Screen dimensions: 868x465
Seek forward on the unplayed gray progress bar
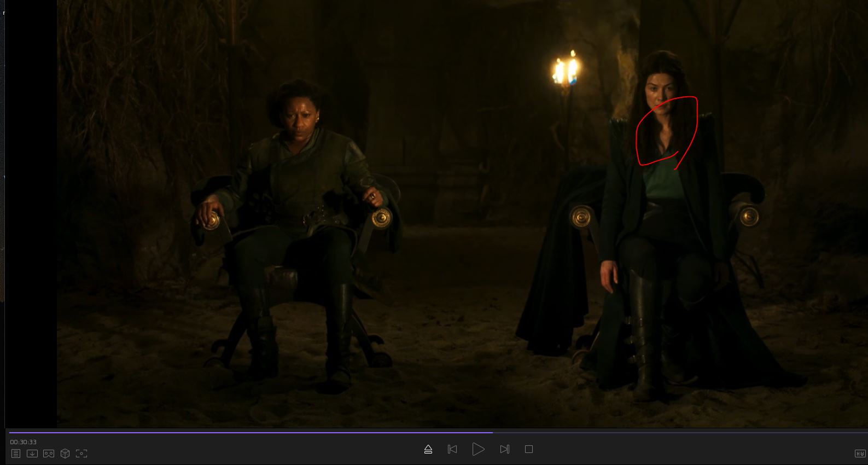pos(678,432)
